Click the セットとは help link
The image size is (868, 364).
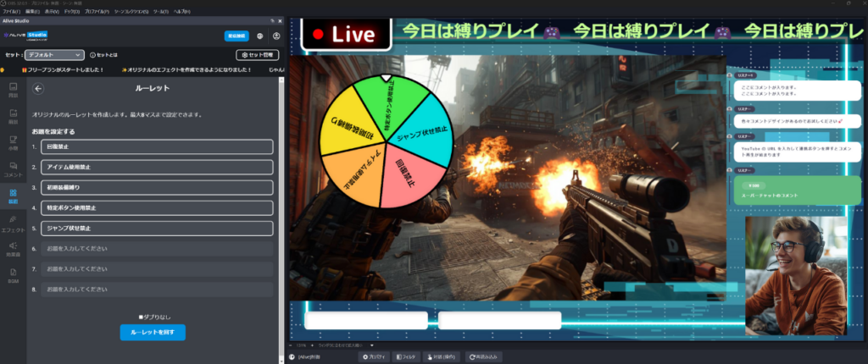104,54
